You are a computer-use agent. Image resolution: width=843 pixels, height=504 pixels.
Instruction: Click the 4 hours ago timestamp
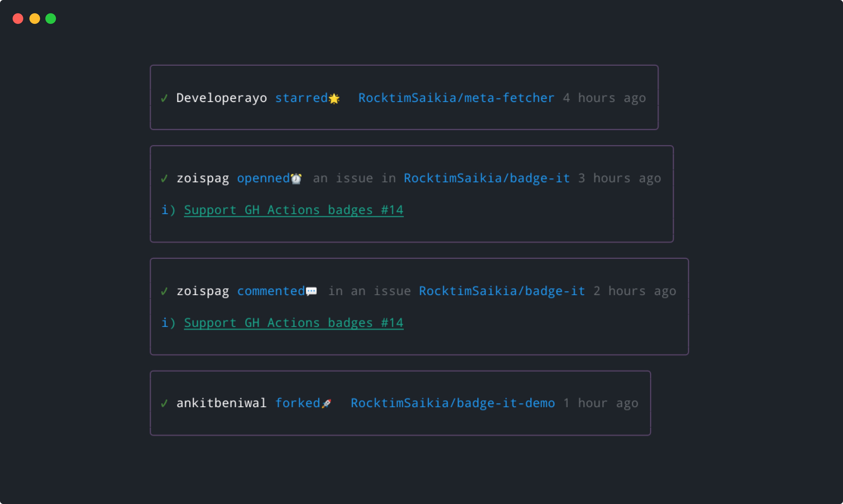(x=605, y=98)
